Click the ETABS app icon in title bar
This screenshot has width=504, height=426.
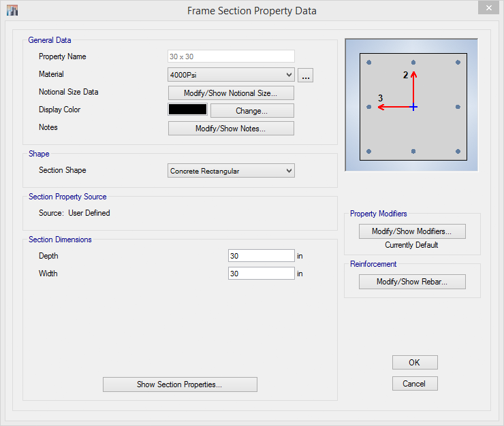pyautogui.click(x=12, y=10)
